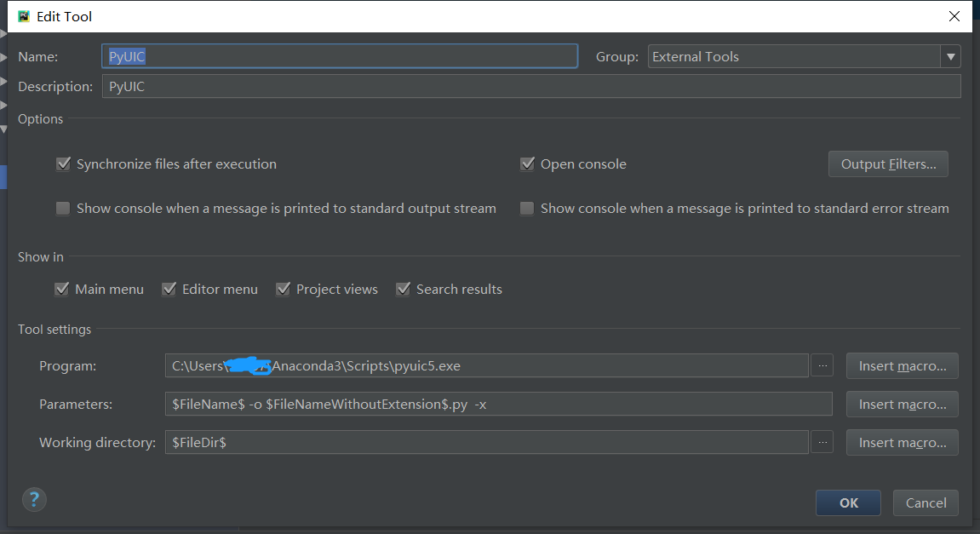Click into the Name field
This screenshot has height=534, width=980.
coord(340,56)
